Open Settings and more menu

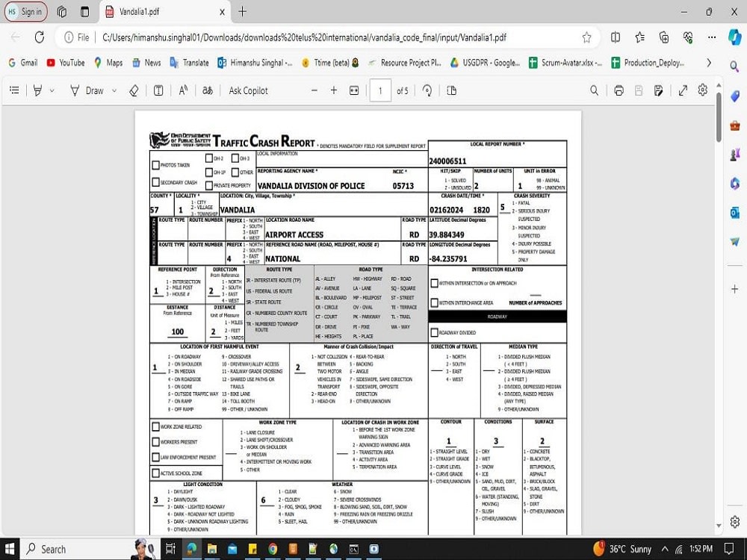point(712,37)
